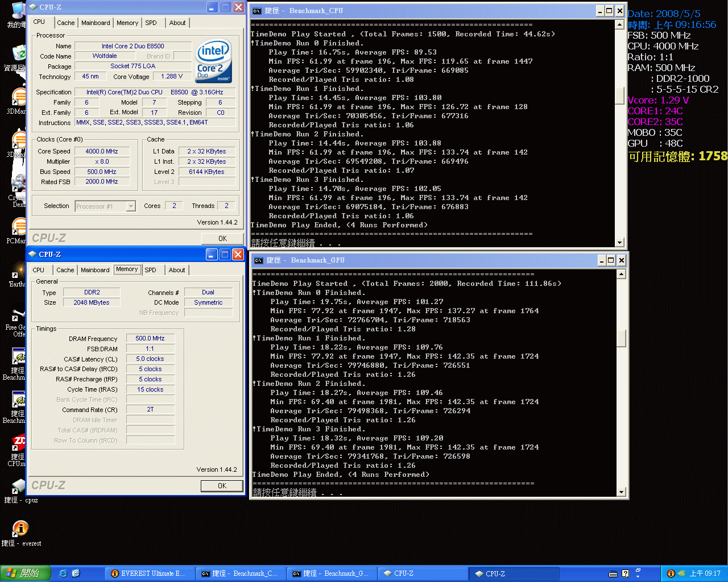Image resolution: width=728 pixels, height=582 pixels.
Task: Click the Bus Speed 500.0 MHz field
Action: [x=102, y=172]
